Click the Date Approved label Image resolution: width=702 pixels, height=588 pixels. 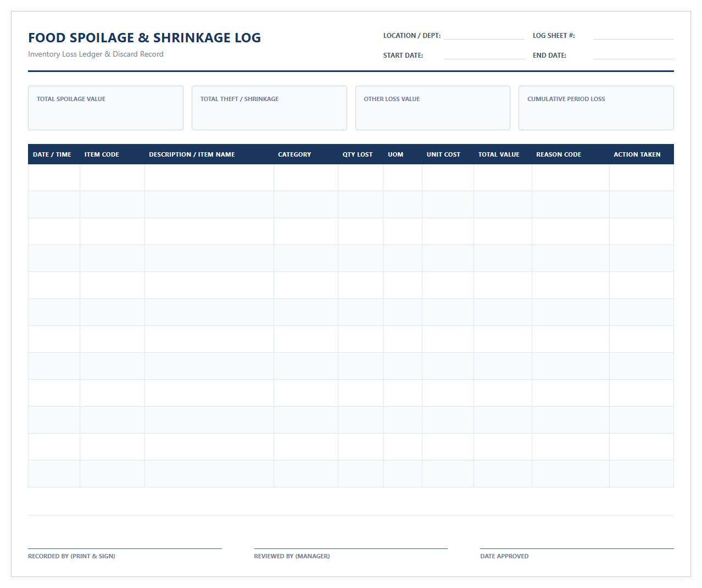click(x=504, y=556)
